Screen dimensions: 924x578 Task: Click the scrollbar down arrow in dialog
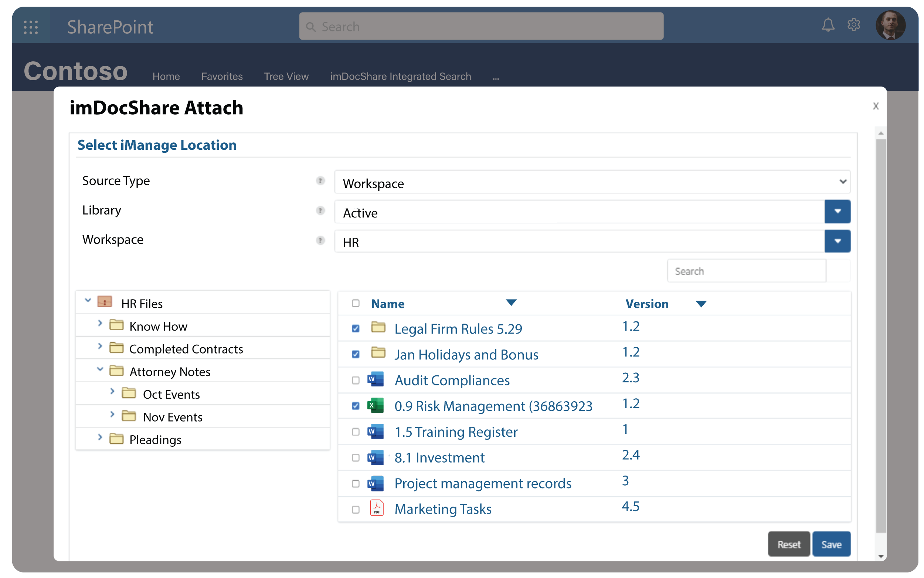[880, 557]
